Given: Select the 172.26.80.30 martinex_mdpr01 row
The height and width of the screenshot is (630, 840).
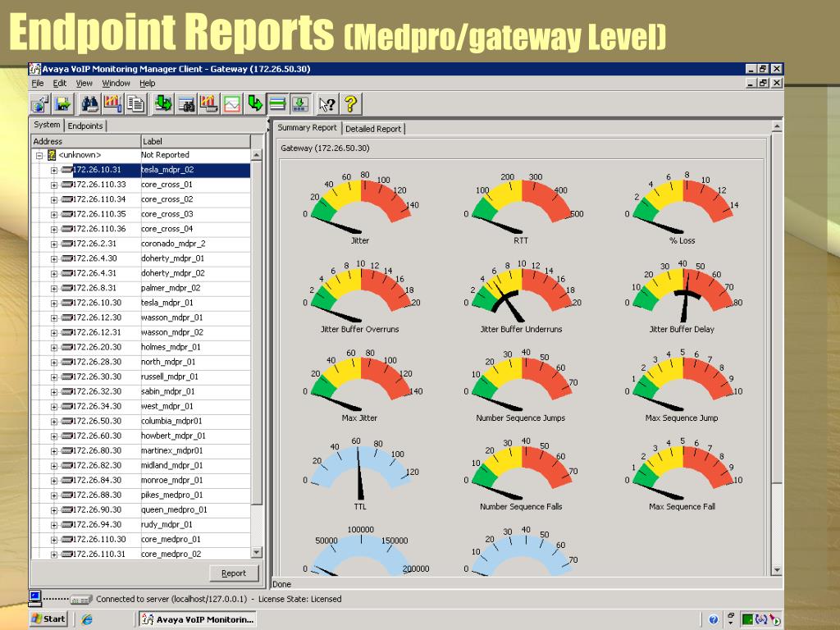Looking at the screenshot, I should coord(141,451).
